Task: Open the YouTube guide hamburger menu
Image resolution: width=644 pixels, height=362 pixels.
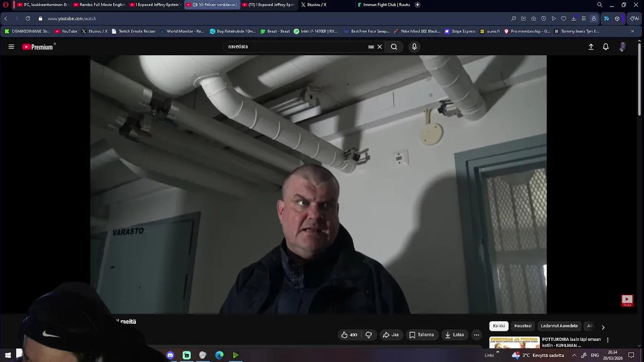Action: [11, 47]
